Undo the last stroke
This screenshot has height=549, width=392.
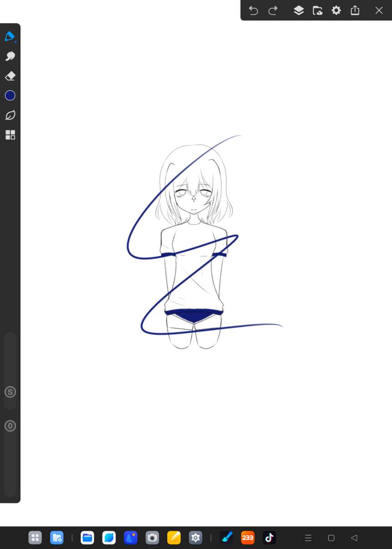[253, 10]
